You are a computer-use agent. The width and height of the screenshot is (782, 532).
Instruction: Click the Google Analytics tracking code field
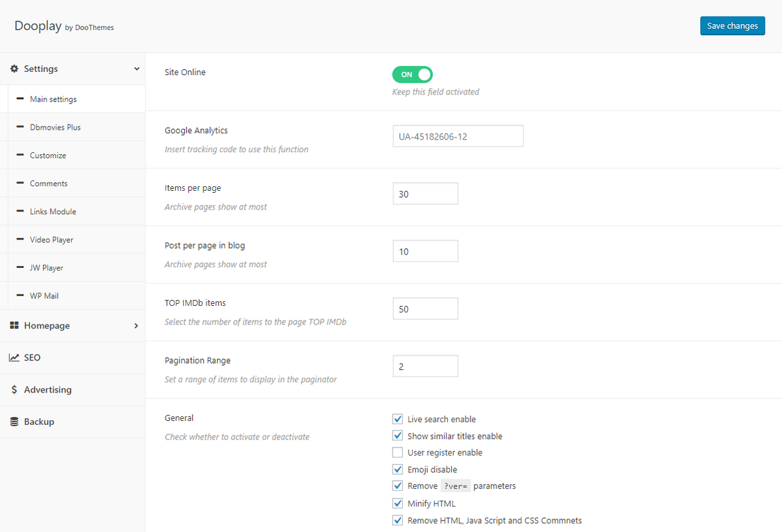pos(458,136)
